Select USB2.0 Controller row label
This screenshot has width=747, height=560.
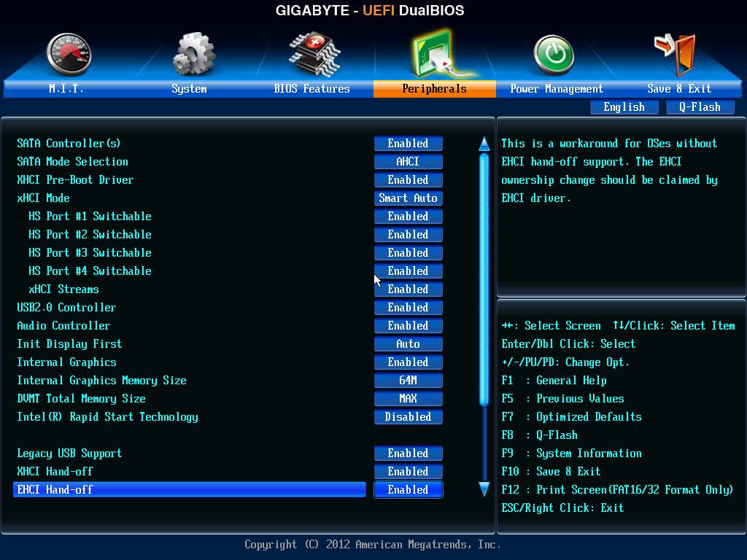click(x=66, y=307)
